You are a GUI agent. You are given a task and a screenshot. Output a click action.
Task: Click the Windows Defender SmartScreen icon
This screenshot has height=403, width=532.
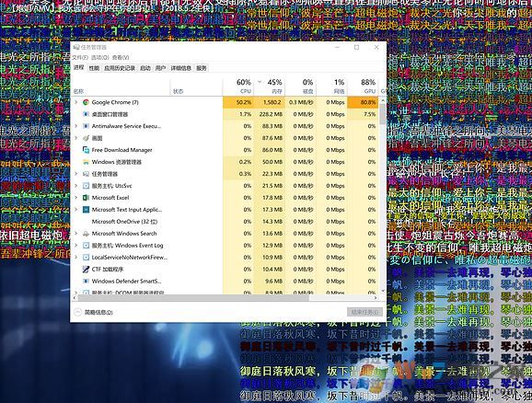tap(86, 281)
